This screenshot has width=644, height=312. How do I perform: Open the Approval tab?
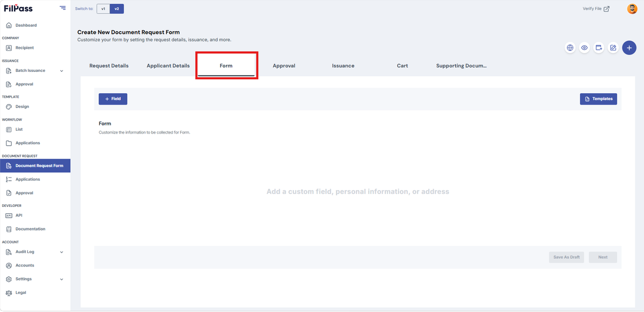[284, 66]
